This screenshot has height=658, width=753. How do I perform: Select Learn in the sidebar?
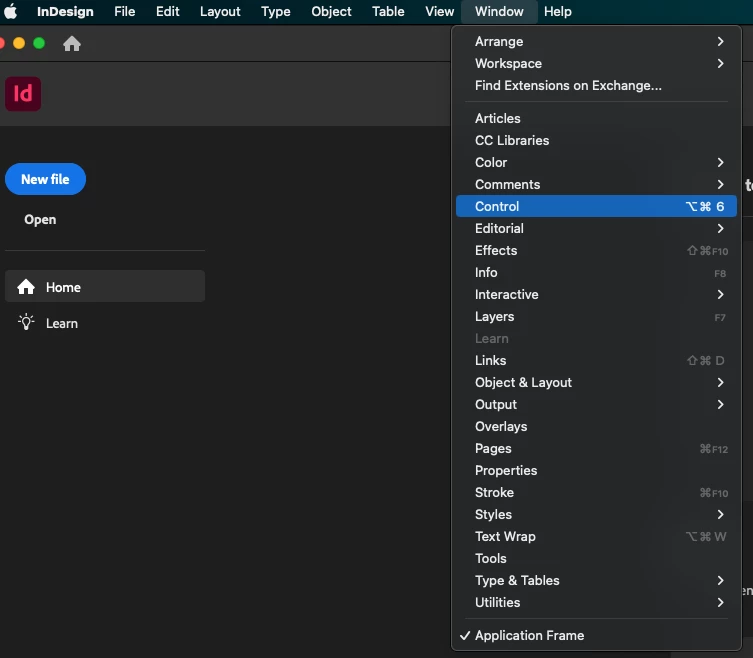click(105, 323)
